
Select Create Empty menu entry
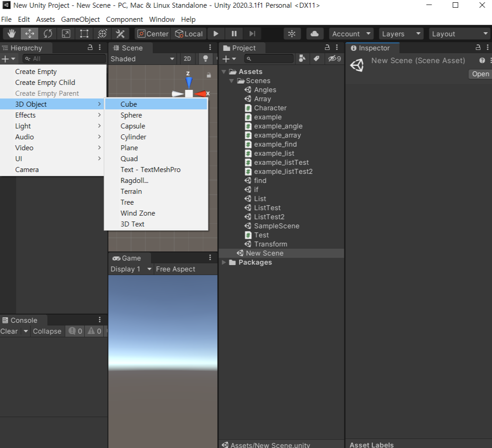[53, 71]
